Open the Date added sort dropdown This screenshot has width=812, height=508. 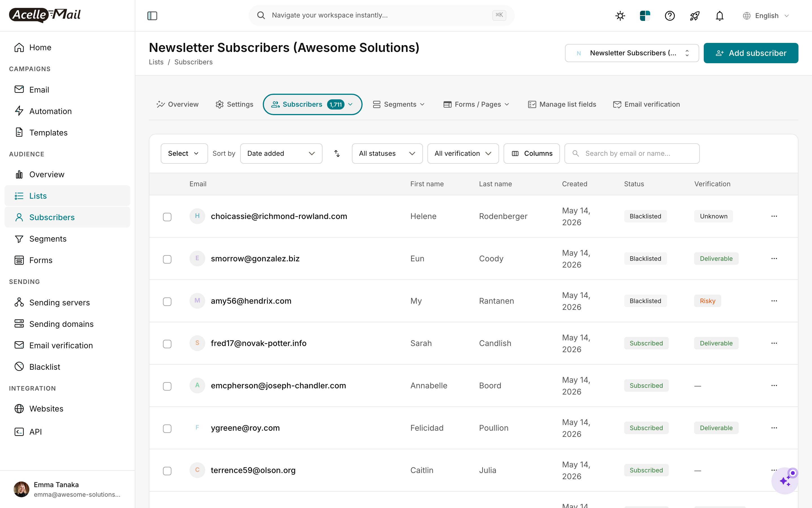pos(281,154)
